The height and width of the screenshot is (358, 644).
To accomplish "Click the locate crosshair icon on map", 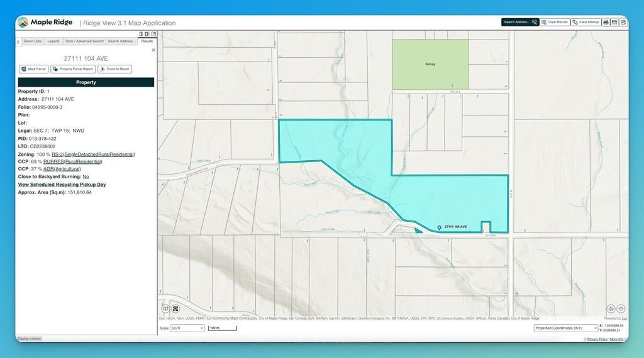I will (621, 308).
